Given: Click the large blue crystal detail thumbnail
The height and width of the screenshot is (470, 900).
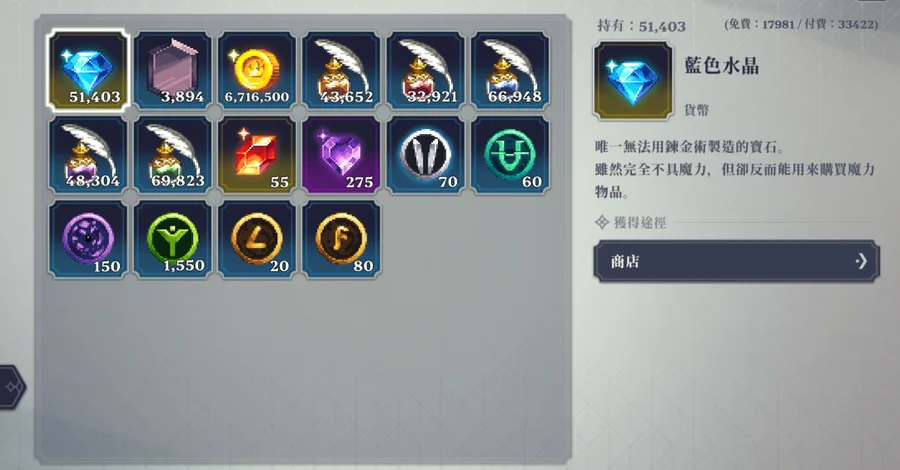Looking at the screenshot, I should click(x=633, y=81).
